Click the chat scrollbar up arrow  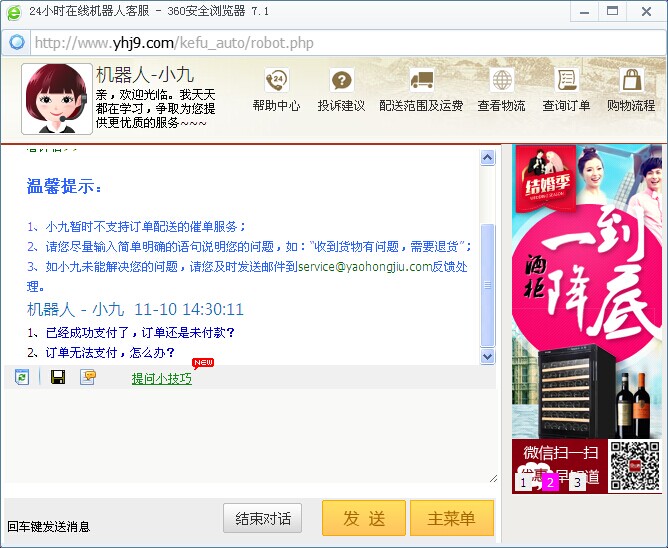pyautogui.click(x=487, y=158)
